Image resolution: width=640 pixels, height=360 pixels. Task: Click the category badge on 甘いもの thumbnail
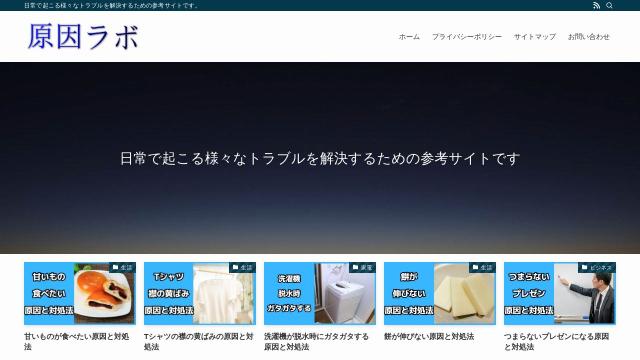(122, 268)
